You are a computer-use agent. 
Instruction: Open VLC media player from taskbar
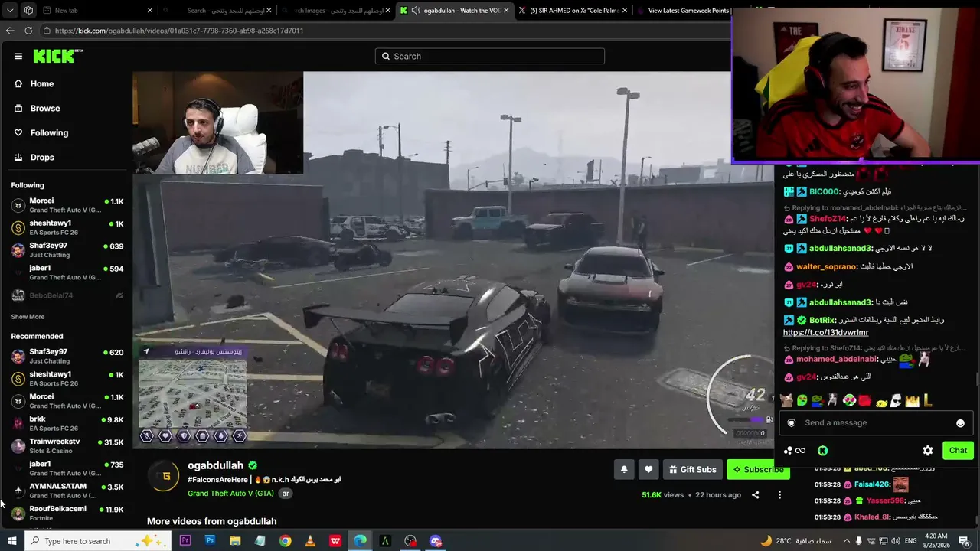pos(310,541)
